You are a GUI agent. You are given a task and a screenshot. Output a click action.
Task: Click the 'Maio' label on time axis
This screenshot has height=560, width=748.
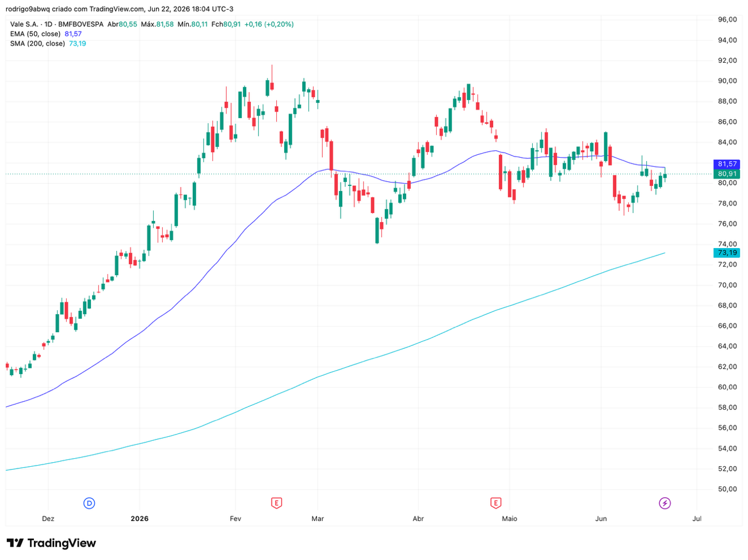pos(509,519)
